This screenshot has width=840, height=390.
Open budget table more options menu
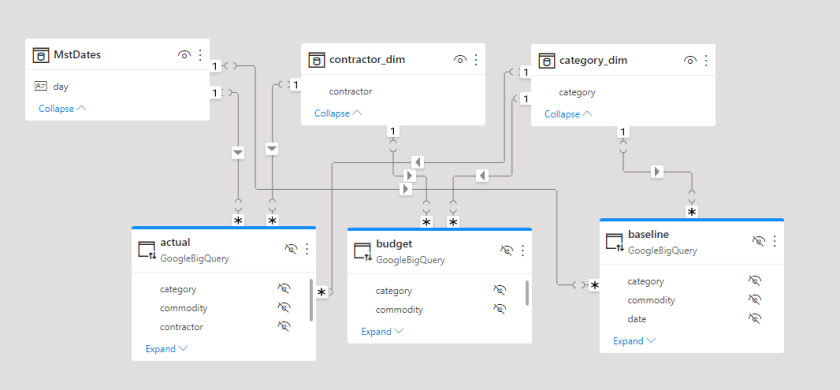[523, 250]
